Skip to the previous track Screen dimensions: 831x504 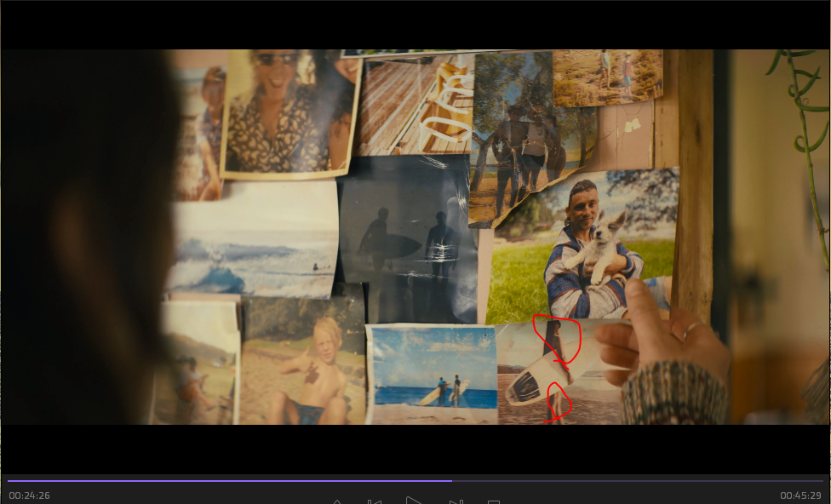[x=375, y=501]
